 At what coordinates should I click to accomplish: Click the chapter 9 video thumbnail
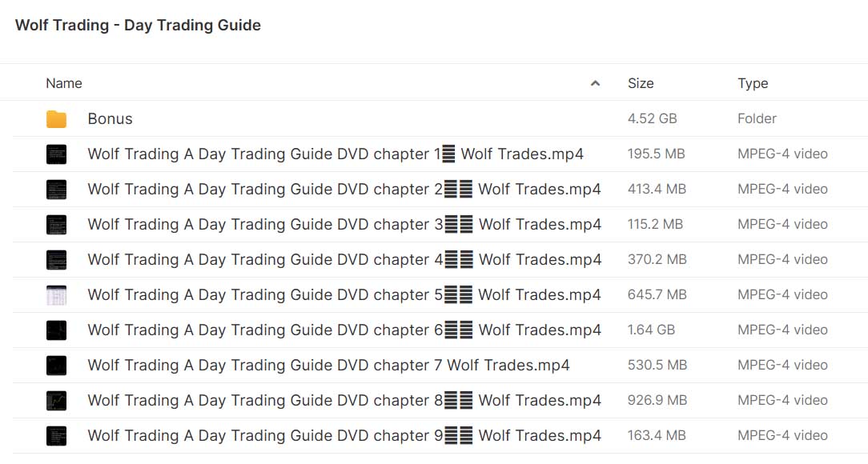tap(56, 436)
